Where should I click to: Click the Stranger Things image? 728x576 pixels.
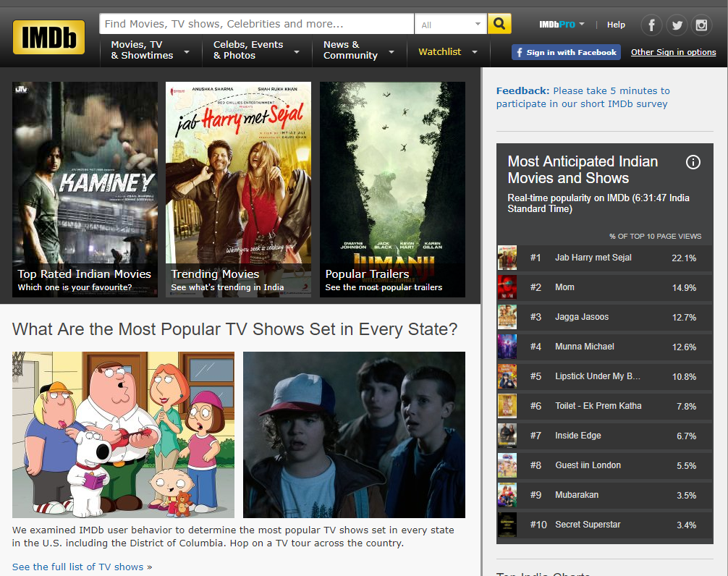[x=354, y=434]
